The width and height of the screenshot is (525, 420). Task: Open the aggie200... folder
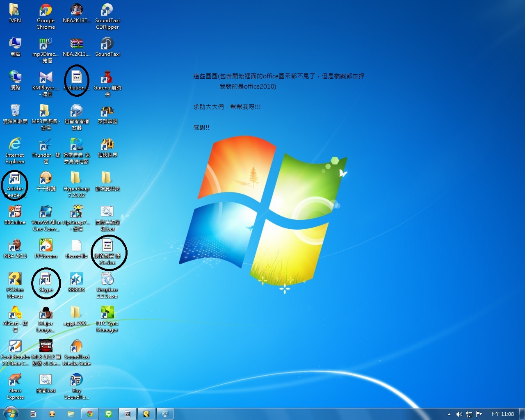[76, 316]
